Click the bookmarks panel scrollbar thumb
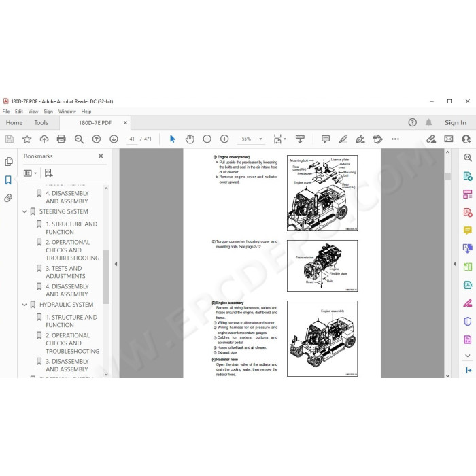This screenshot has height=476, width=476. pos(106,277)
